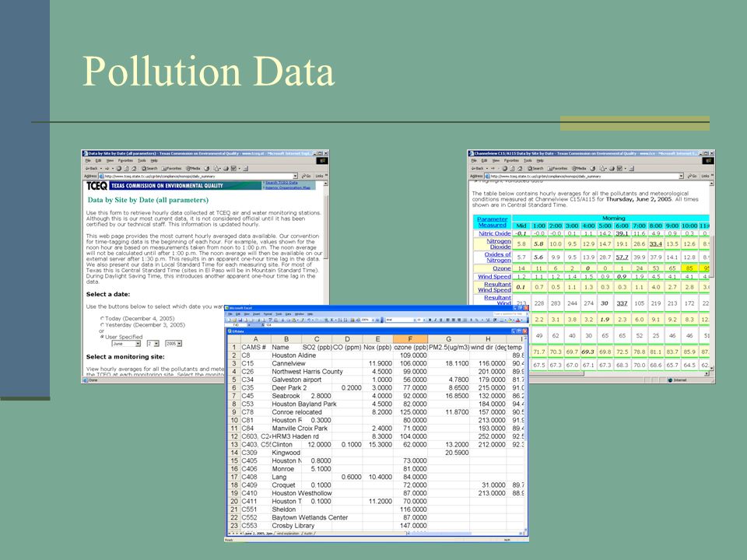This screenshot has height=560, width=747.
Task: Select row 13 header in Excel
Action: click(x=234, y=444)
